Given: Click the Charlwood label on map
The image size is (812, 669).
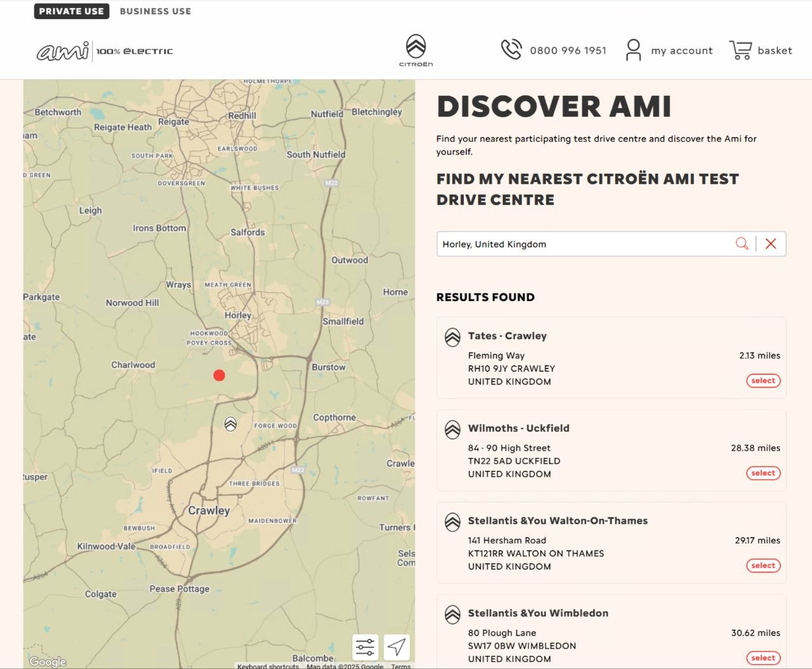Looking at the screenshot, I should (x=133, y=365).
